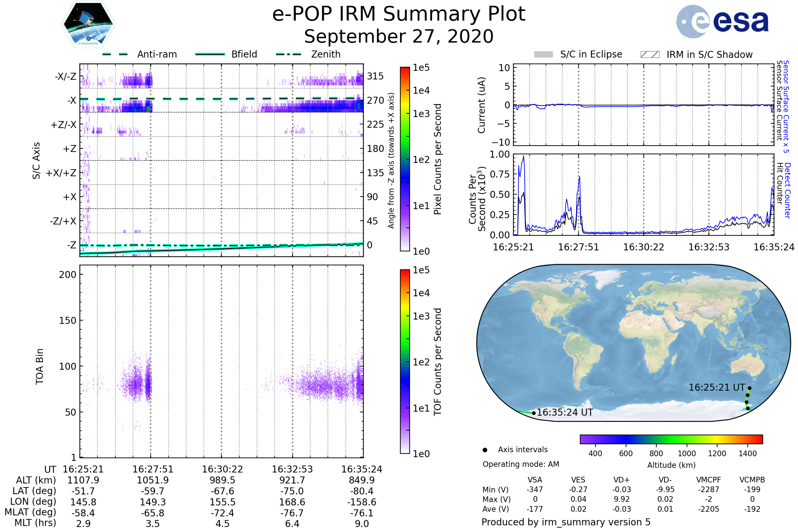This screenshot has height=532, width=798.
Task: Click the ESA logo
Action: click(723, 21)
